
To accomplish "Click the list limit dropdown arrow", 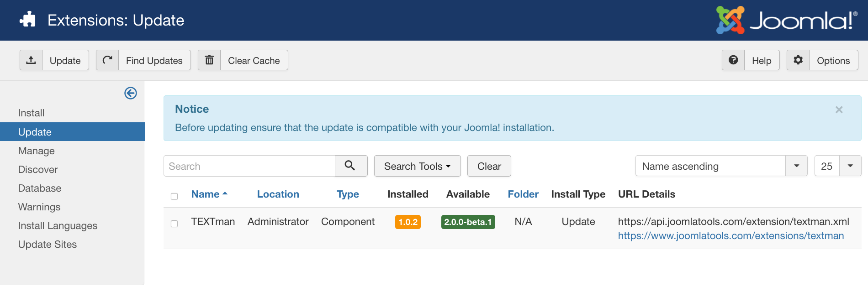I will 850,166.
